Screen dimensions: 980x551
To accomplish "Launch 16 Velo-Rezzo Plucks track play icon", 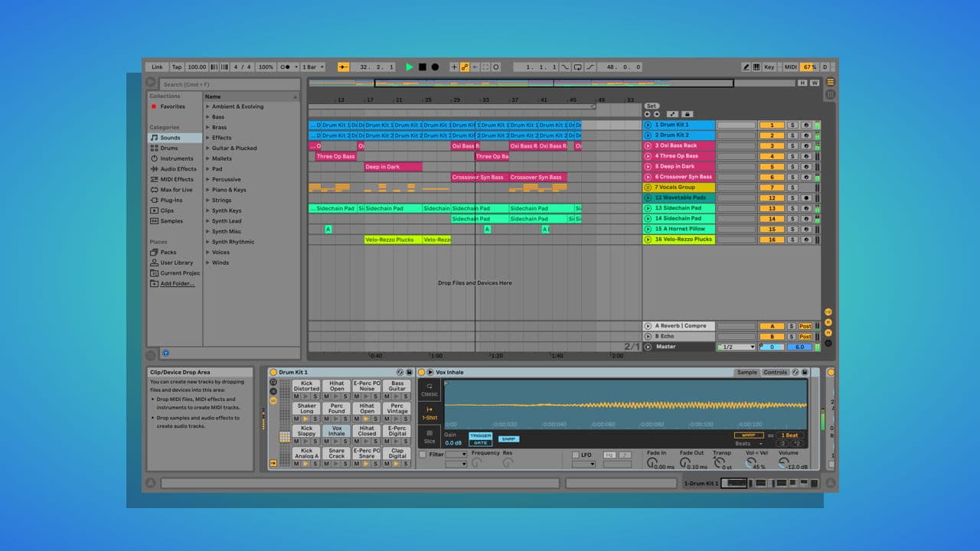I will [648, 240].
